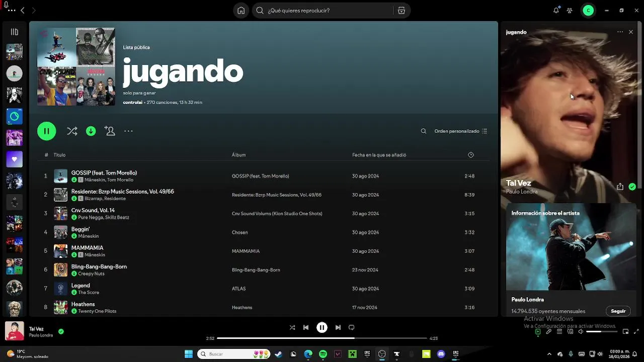The width and height of the screenshot is (644, 362).
Task: Select the Legend track row
Action: (x=263, y=289)
